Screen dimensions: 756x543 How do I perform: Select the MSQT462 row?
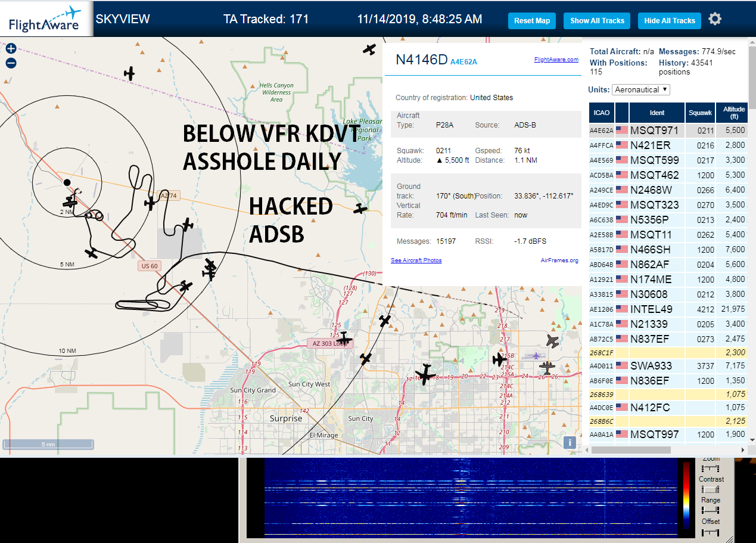[668, 175]
